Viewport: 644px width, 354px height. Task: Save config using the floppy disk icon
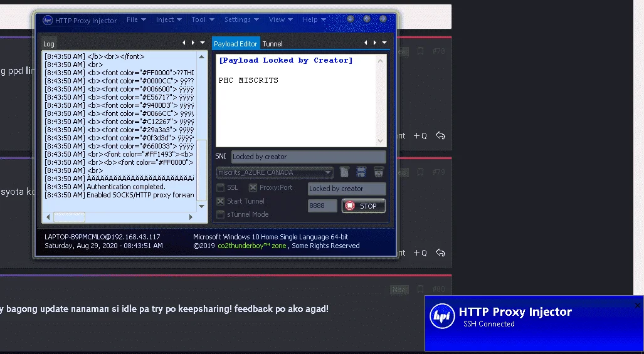pos(361,172)
